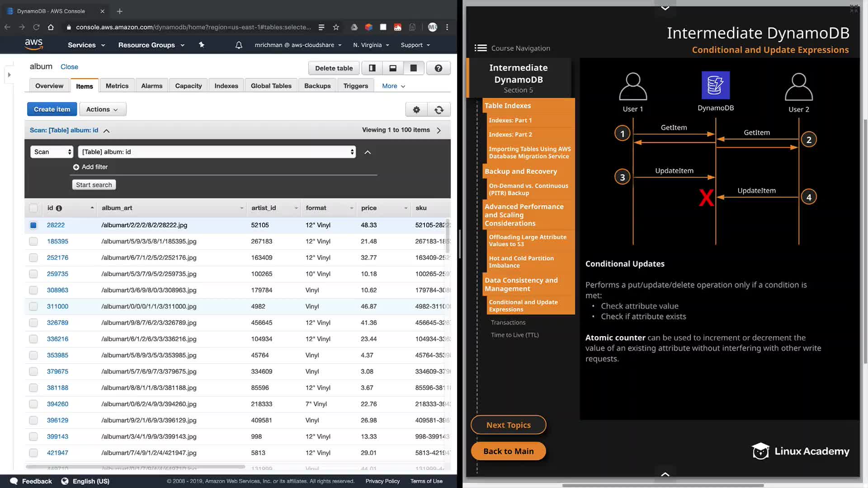Go to next page of items arrow
Viewport: 868px width, 488px height.
[x=439, y=130]
